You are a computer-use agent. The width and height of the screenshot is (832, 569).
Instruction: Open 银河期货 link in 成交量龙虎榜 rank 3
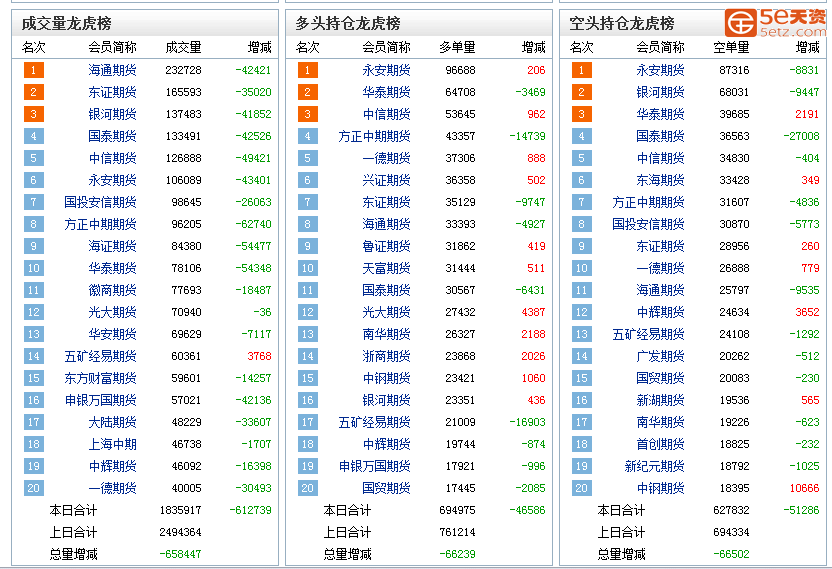(x=112, y=114)
